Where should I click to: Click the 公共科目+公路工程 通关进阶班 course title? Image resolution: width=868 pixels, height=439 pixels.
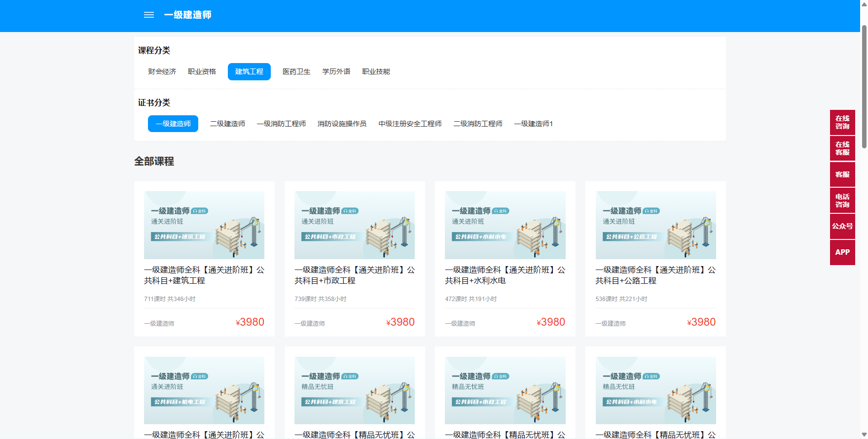tap(655, 275)
